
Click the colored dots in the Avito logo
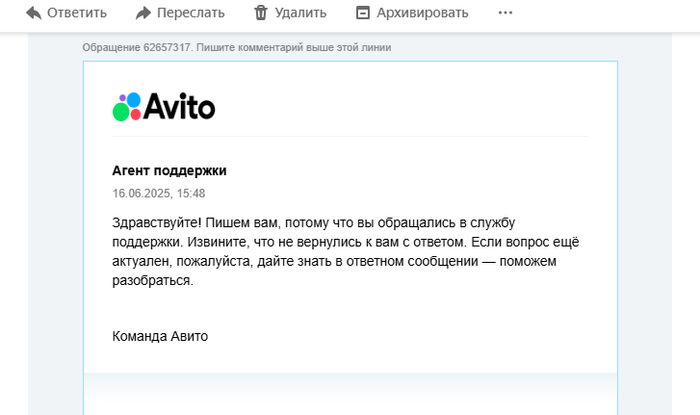[x=127, y=107]
